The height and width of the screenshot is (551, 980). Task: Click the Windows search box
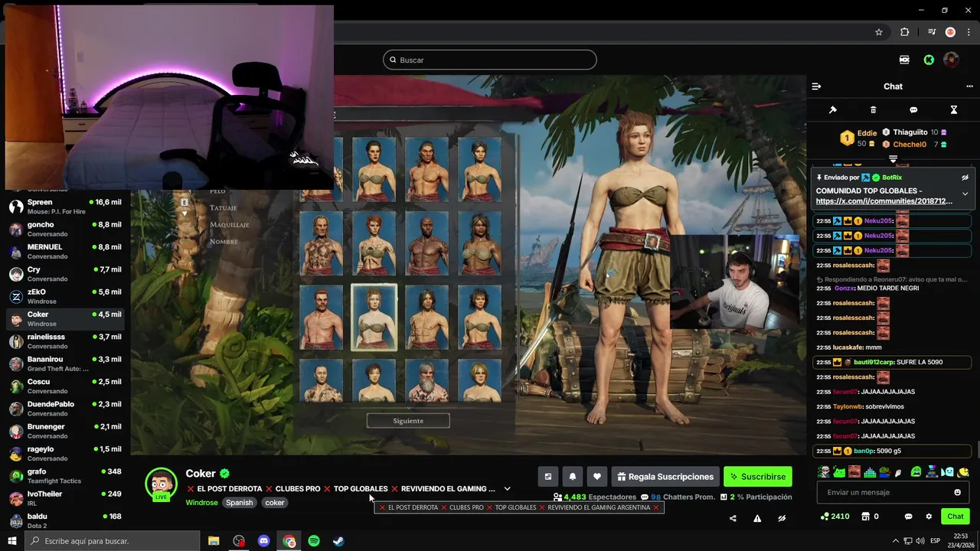tap(112, 541)
